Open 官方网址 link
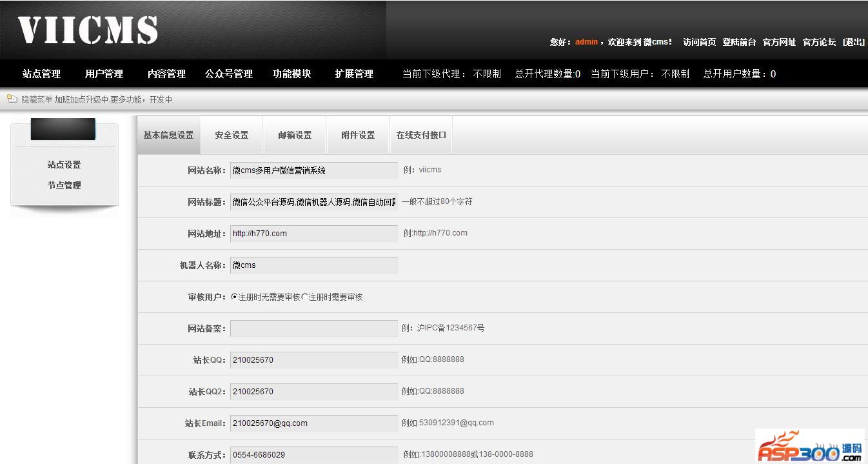 779,42
